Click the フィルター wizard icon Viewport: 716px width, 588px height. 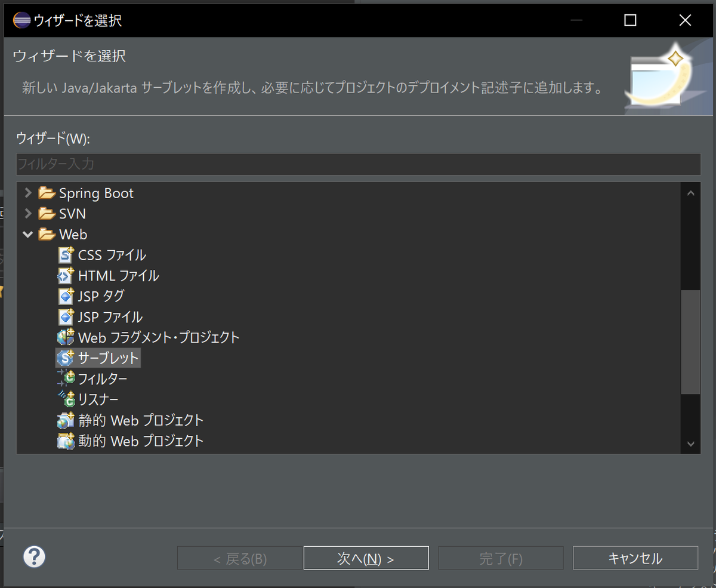pos(66,378)
